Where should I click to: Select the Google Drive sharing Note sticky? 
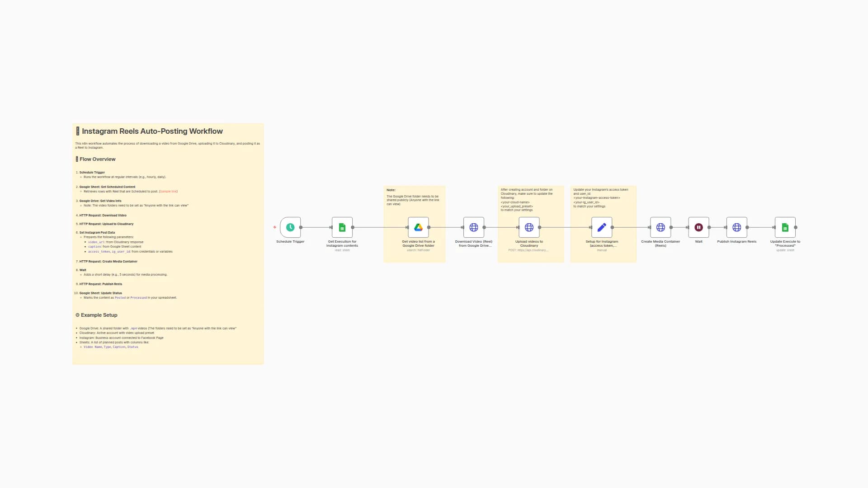coord(413,200)
